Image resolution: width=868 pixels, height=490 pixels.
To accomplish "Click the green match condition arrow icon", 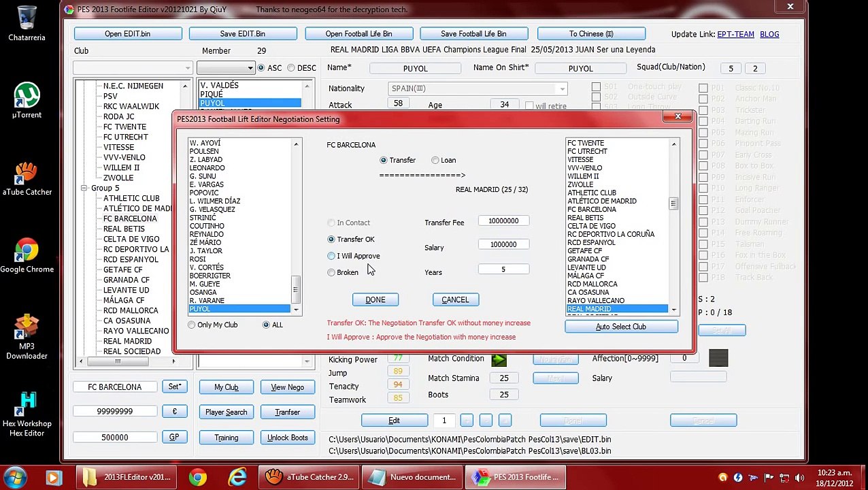I will [499, 359].
